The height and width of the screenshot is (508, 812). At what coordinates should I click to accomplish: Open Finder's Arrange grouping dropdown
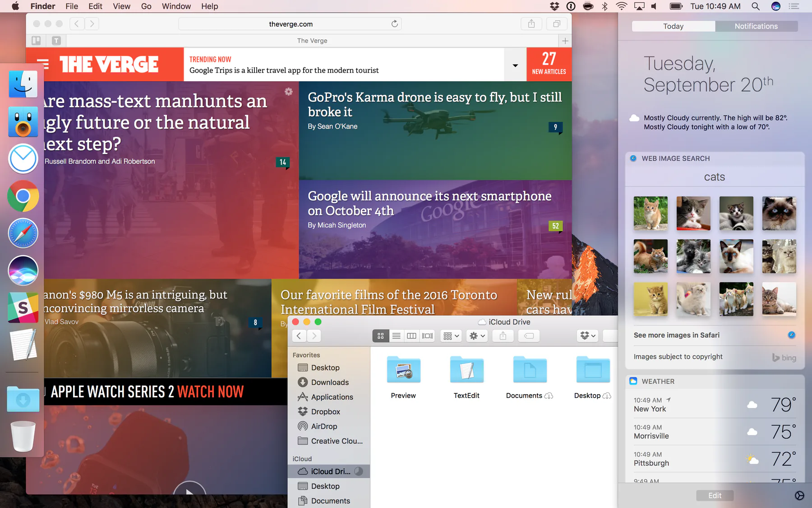click(x=451, y=336)
